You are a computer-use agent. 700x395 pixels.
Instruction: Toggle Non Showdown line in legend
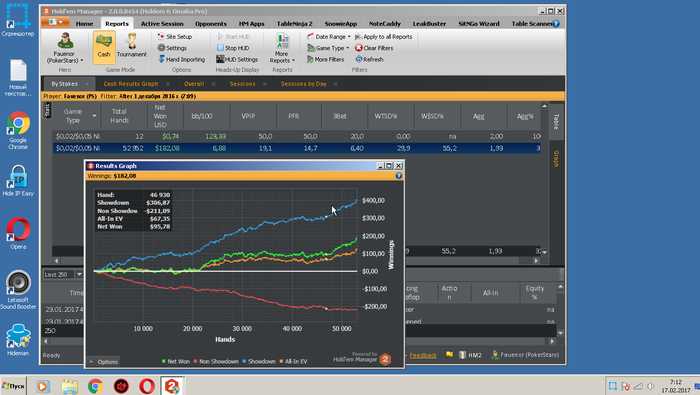[216, 362]
